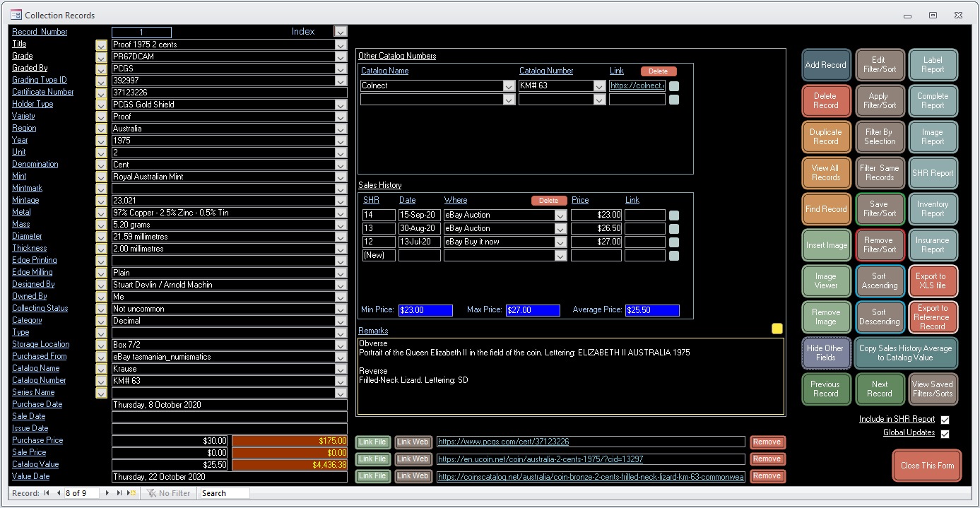Click blue Average Price field

click(652, 310)
